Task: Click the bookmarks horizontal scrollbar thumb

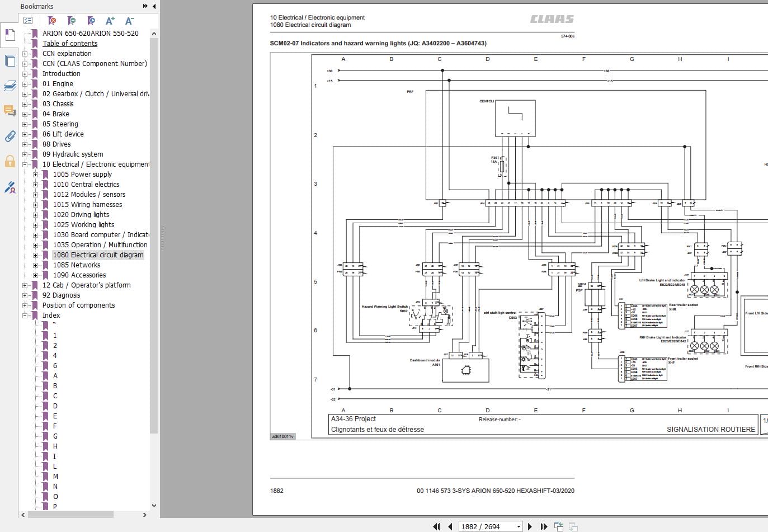Action: click(x=70, y=515)
